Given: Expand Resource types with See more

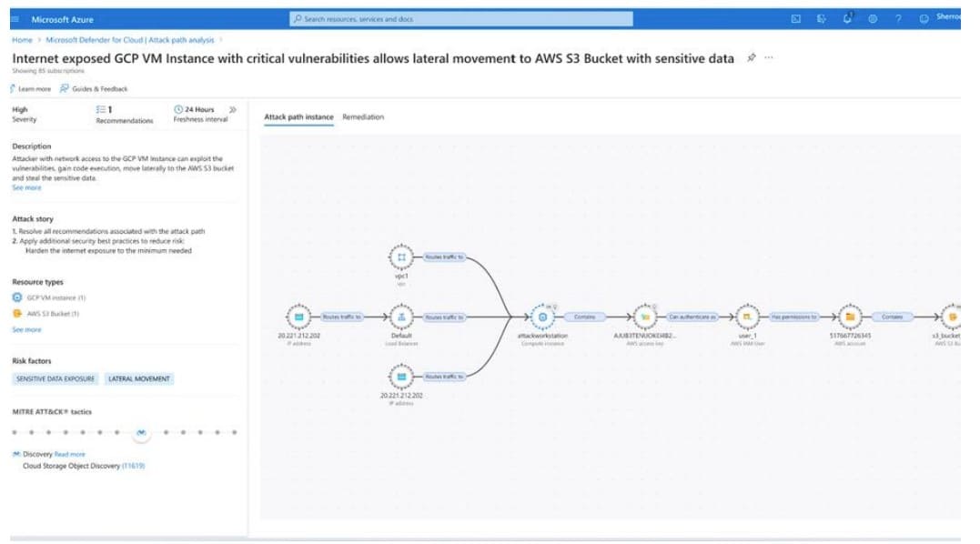Looking at the screenshot, I should (x=27, y=330).
